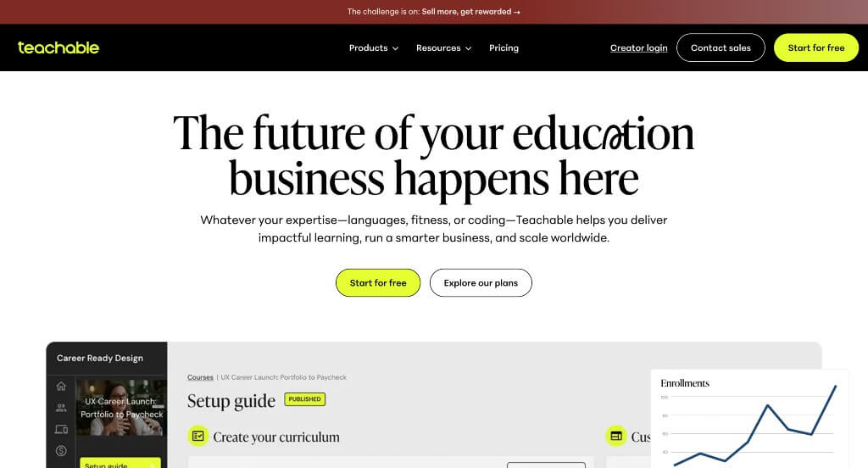
Task: Click the home icon in dashboard sidebar
Action: [x=61, y=387]
